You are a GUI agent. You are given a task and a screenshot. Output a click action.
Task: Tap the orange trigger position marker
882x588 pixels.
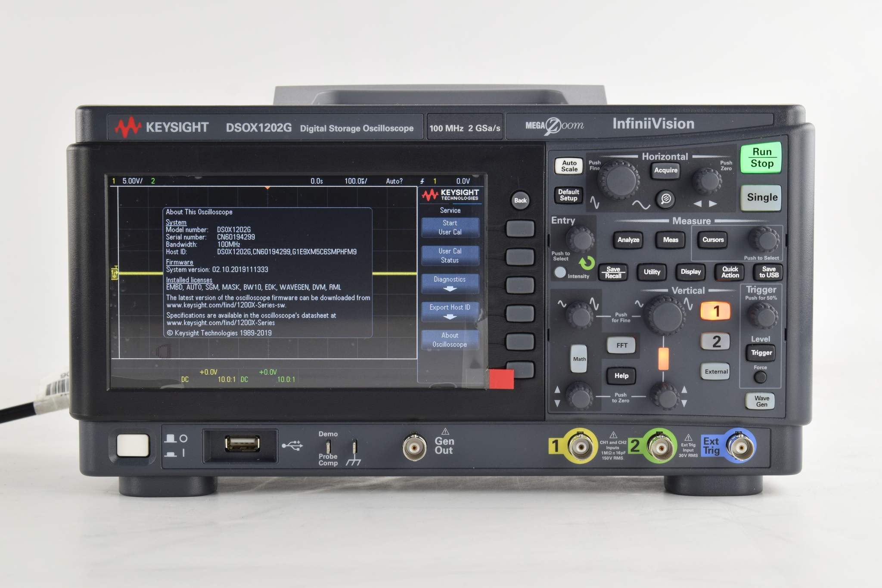pyautogui.click(x=267, y=188)
